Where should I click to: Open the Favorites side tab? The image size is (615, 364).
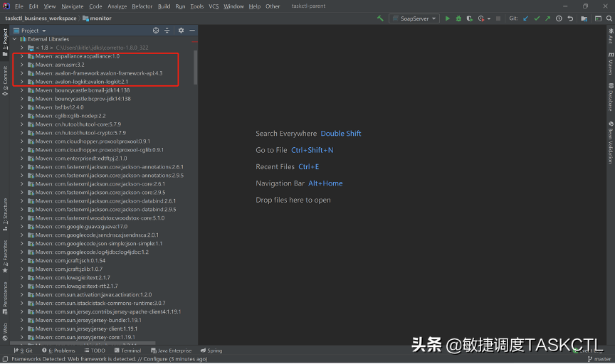click(x=5, y=256)
